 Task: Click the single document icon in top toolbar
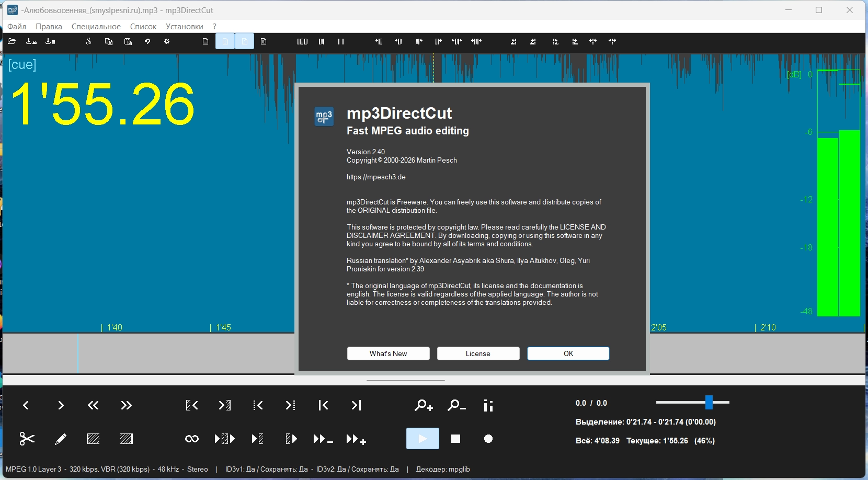(x=205, y=41)
